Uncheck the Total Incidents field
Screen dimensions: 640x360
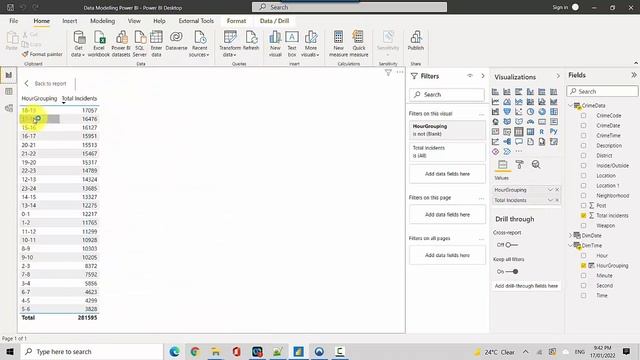coord(583,216)
